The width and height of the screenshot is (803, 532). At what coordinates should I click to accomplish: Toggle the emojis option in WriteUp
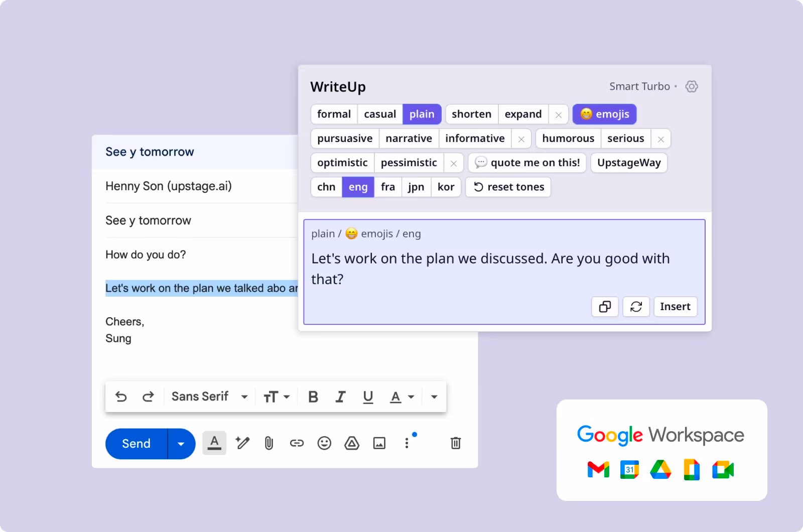coord(604,114)
